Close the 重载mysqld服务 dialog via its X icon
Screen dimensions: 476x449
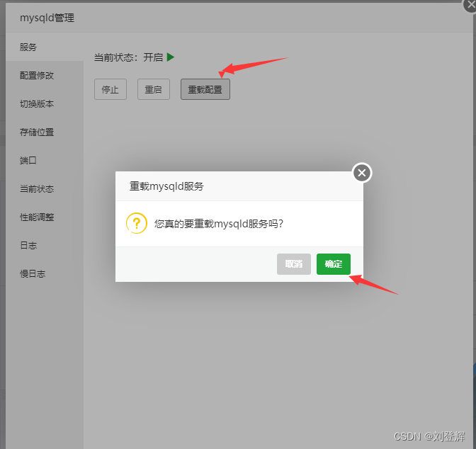pyautogui.click(x=362, y=173)
